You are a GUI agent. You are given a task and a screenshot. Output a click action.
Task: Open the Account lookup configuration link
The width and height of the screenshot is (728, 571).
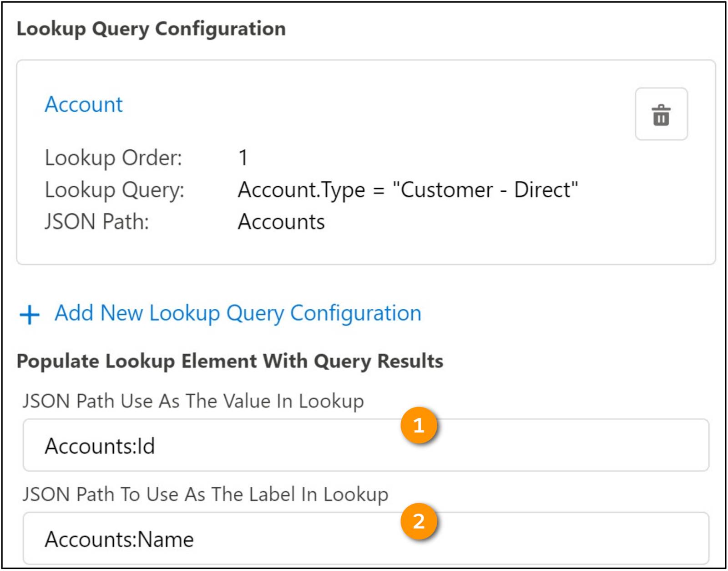pyautogui.click(x=83, y=104)
